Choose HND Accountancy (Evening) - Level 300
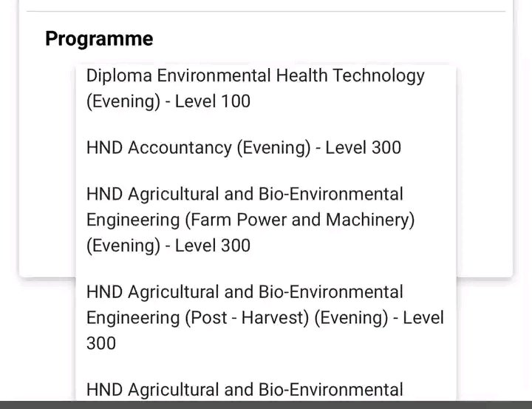The width and height of the screenshot is (532, 409). 243,148
